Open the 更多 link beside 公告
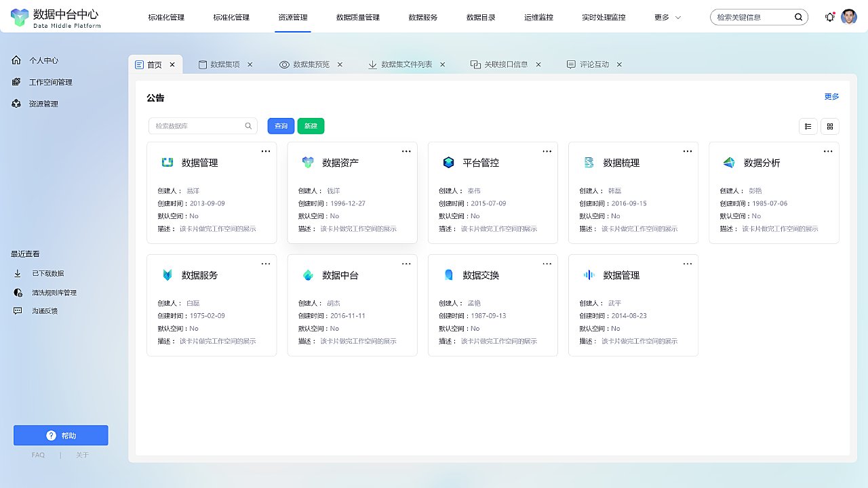The image size is (868, 488). tap(831, 97)
